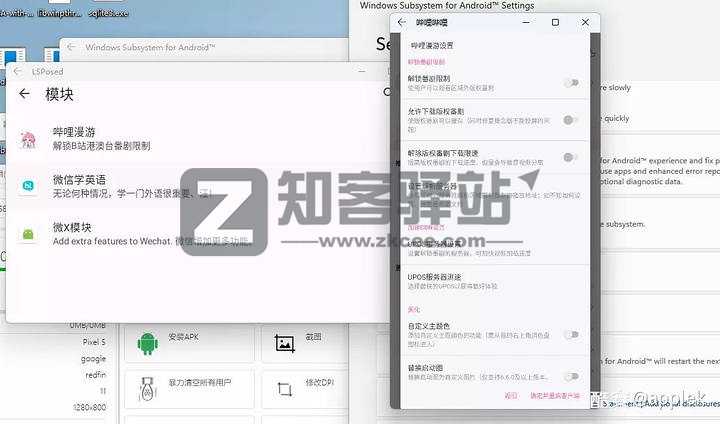Click the 暴力清空所有用户 bomb icon

click(x=147, y=389)
